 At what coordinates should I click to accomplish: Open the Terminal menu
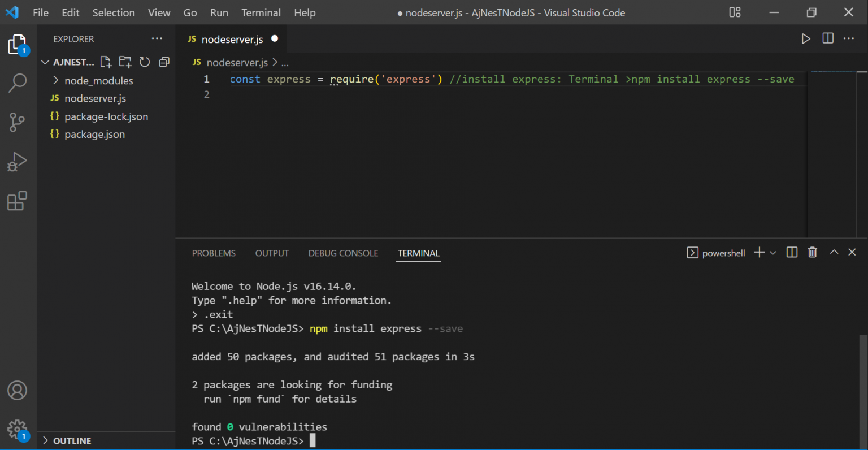[x=261, y=12]
